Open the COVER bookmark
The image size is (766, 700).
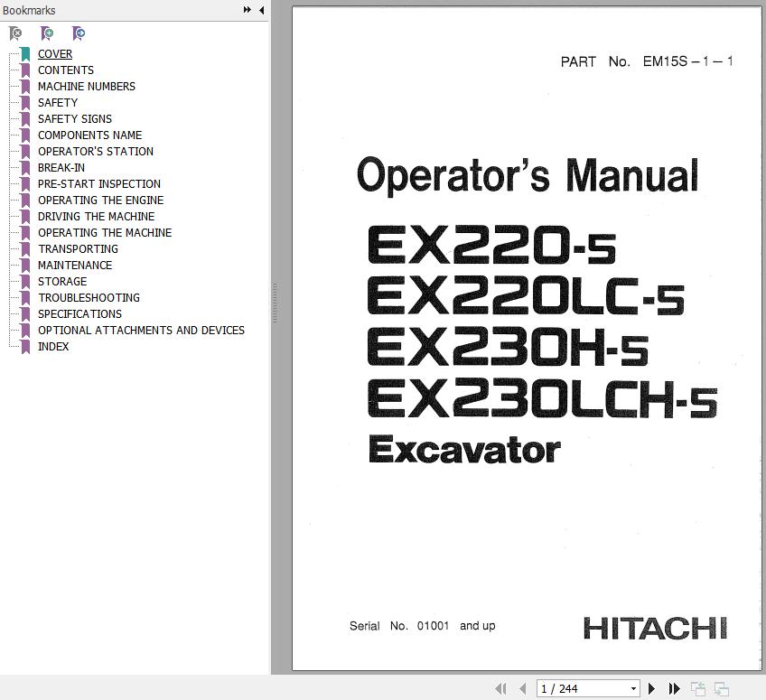[55, 53]
